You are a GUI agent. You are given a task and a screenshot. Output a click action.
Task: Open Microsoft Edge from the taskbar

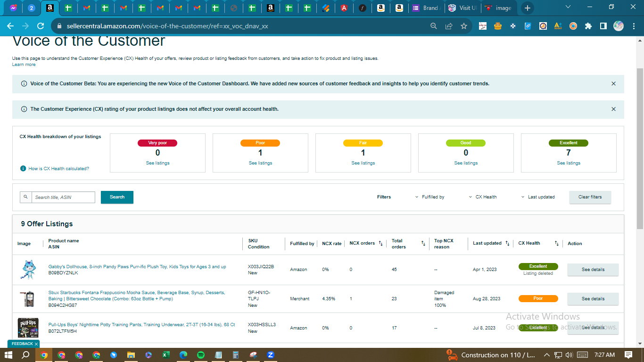point(183,355)
